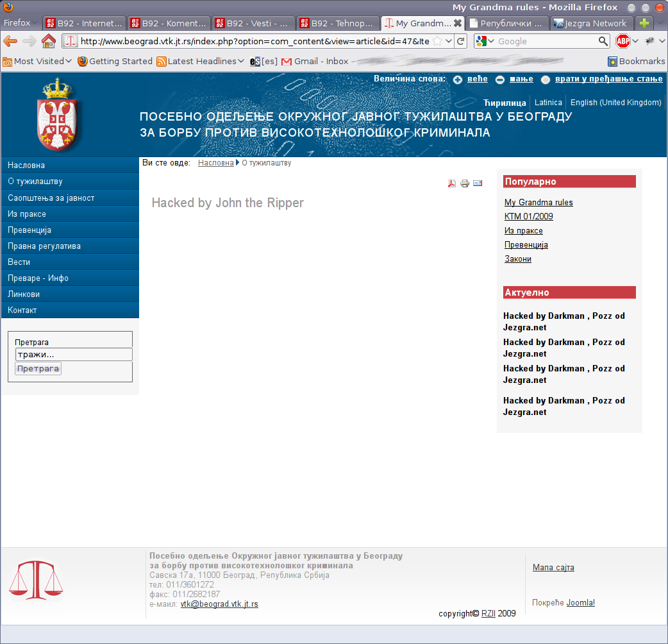Viewport: 668px width, 644px height.
Task: Switch to the B92 - Internet tab
Action: (84, 23)
